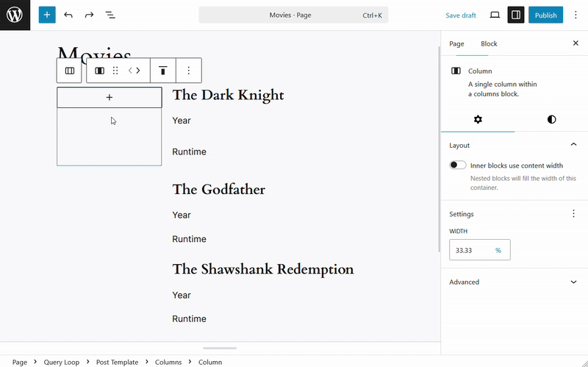
Task: Click the Save draft link
Action: tap(461, 15)
